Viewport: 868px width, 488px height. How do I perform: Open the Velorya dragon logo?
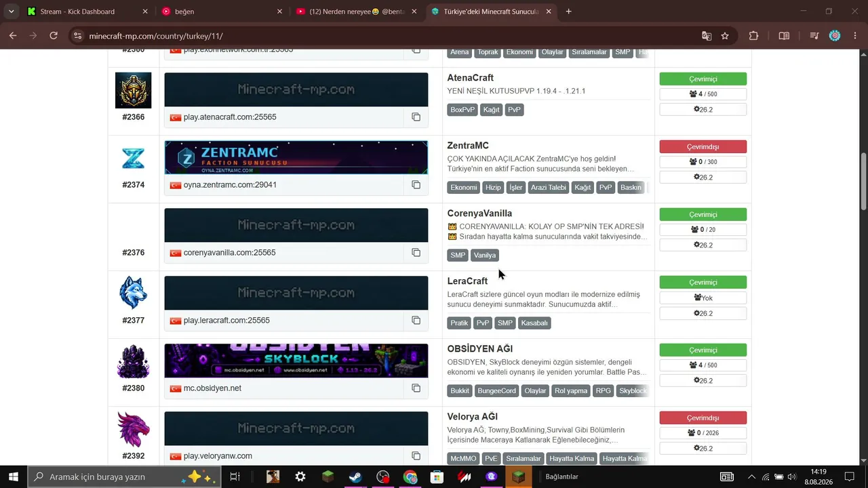(133, 429)
